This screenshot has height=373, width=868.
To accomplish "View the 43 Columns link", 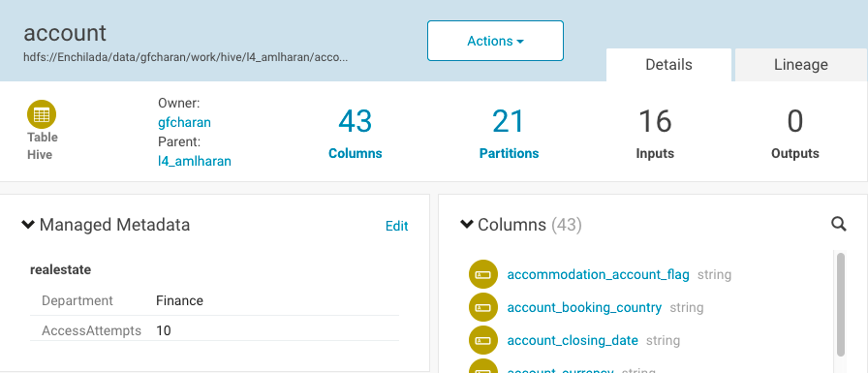I will (x=356, y=134).
